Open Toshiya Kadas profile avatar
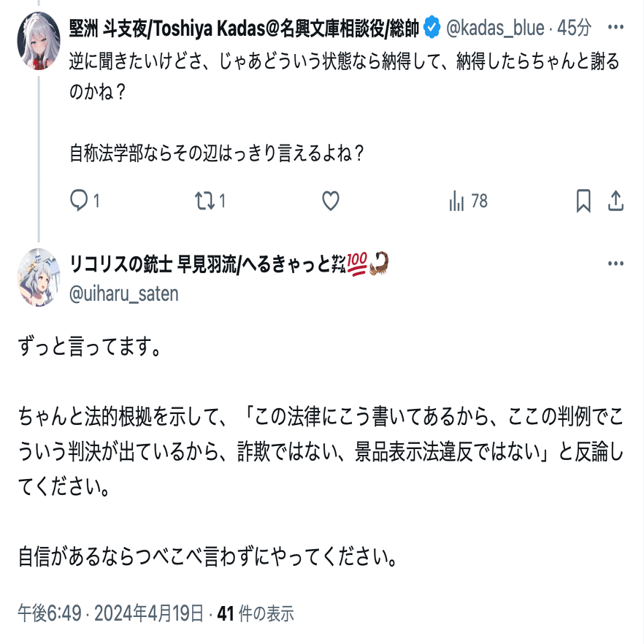 pyautogui.click(x=39, y=42)
